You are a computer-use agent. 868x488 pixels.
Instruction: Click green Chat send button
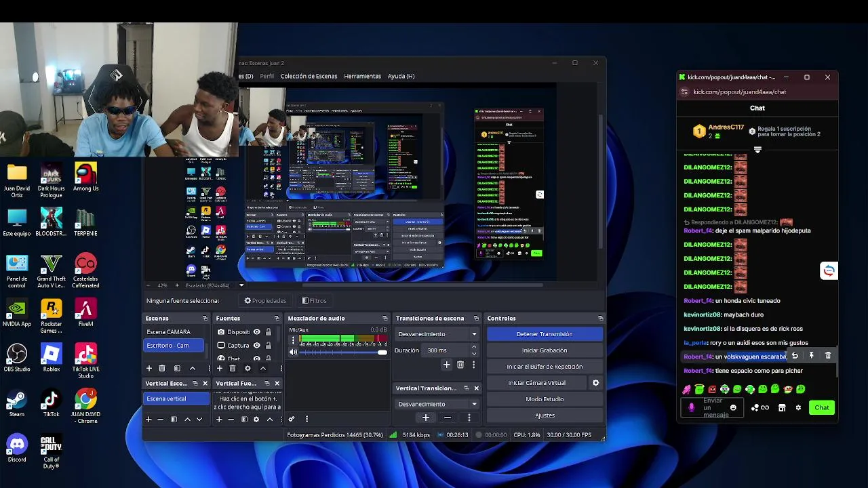(x=822, y=407)
